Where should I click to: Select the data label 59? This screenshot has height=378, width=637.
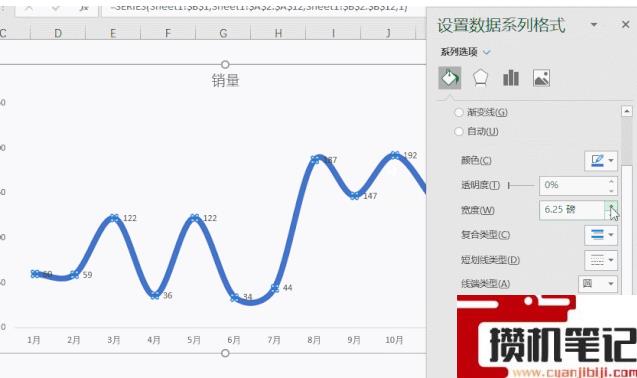(x=87, y=275)
